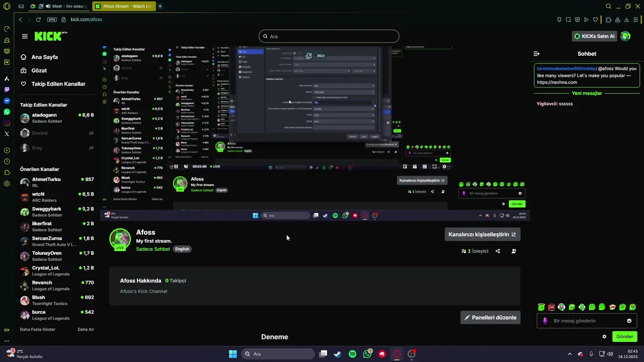Open the burce channel
This screenshot has width=644, height=362.
pos(57,315)
